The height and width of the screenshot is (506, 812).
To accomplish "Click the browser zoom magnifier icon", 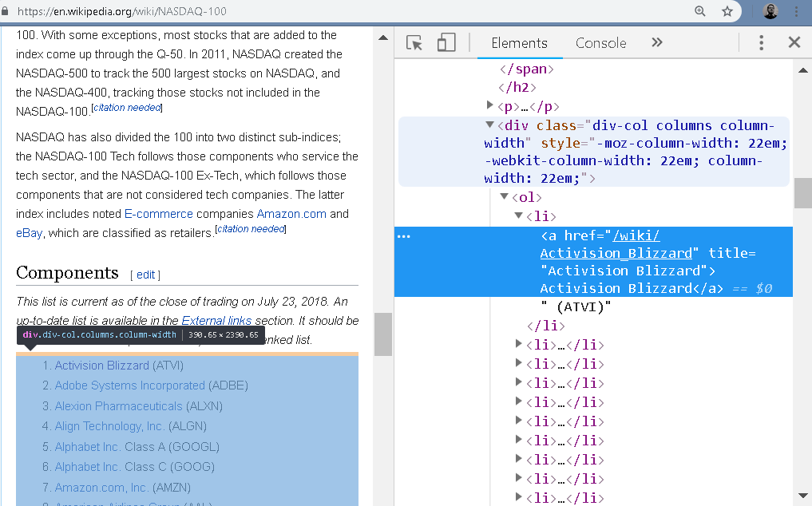I will (699, 11).
